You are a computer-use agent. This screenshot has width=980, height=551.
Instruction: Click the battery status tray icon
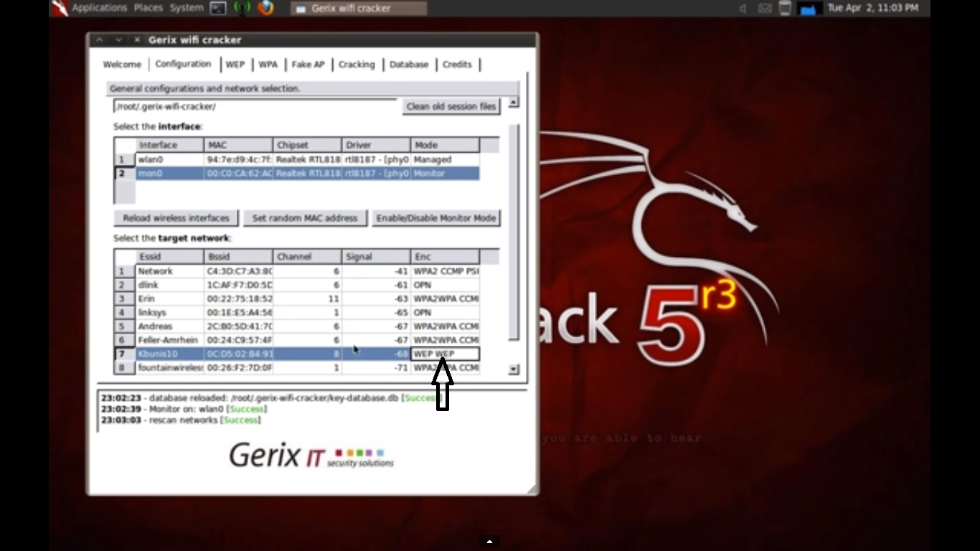click(x=786, y=8)
